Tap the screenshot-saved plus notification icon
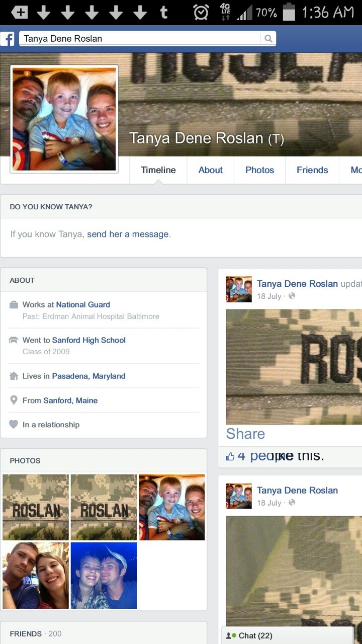This screenshot has width=362, height=644. (x=19, y=12)
